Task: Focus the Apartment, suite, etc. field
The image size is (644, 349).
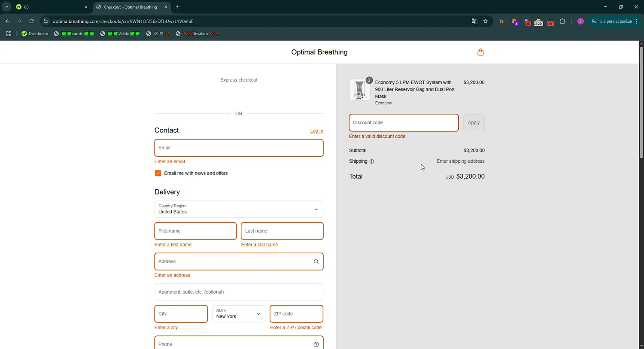Action: click(239, 292)
